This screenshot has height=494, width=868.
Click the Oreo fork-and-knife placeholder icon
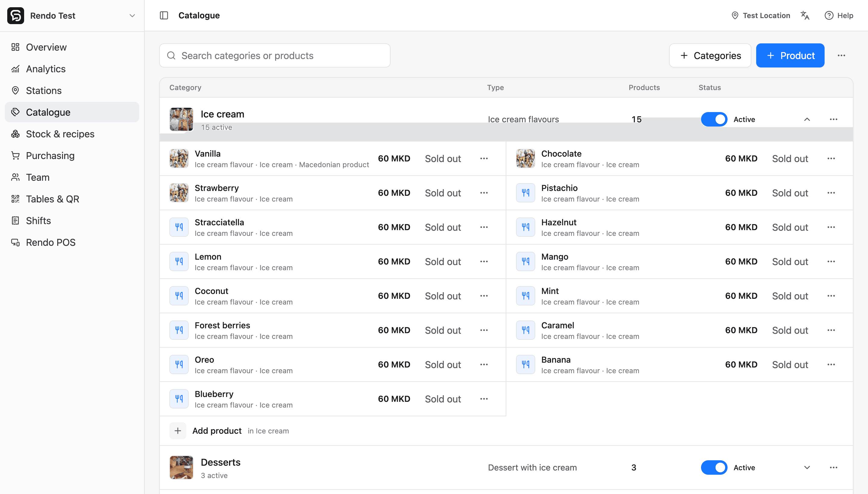(x=179, y=364)
